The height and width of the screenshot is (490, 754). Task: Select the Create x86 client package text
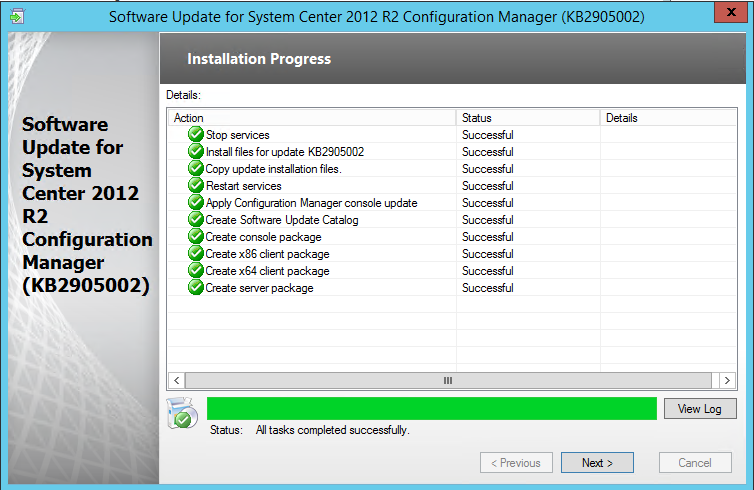point(267,254)
